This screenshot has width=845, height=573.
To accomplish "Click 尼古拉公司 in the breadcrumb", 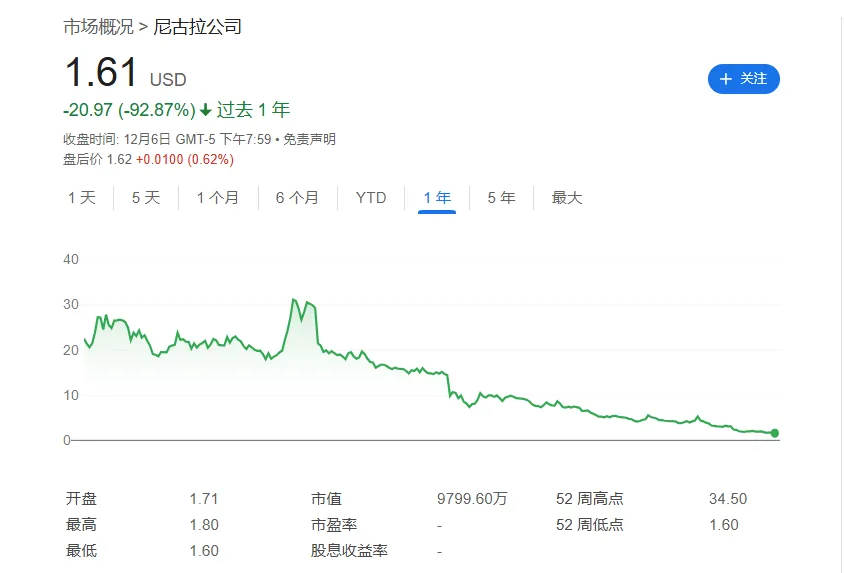I will (197, 26).
